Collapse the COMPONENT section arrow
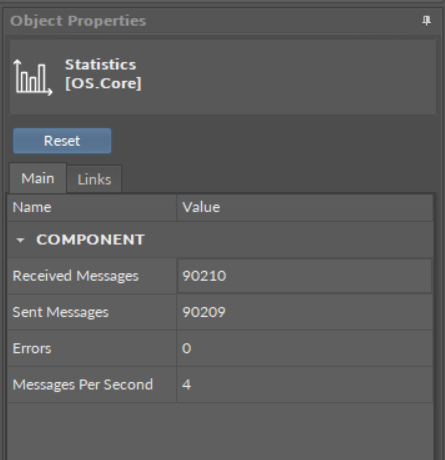The height and width of the screenshot is (460, 445). click(x=20, y=240)
